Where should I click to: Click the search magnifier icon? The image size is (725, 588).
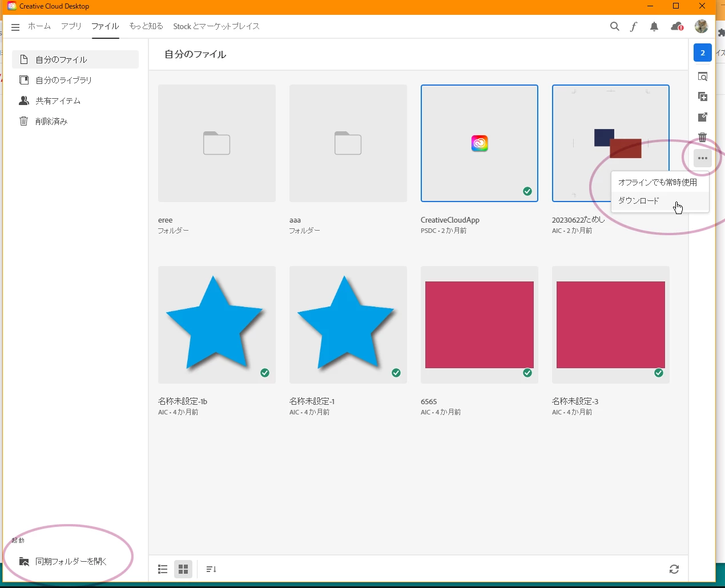tap(614, 26)
